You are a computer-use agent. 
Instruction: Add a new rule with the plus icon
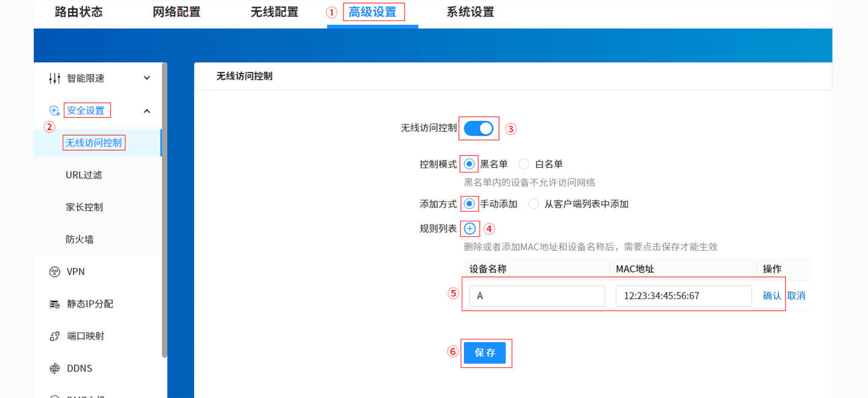point(470,229)
